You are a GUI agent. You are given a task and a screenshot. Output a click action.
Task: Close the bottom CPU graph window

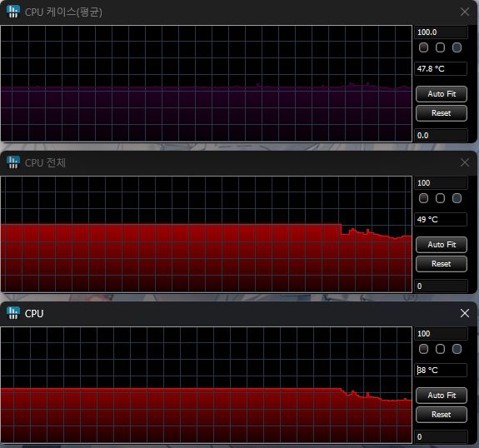[x=465, y=313]
